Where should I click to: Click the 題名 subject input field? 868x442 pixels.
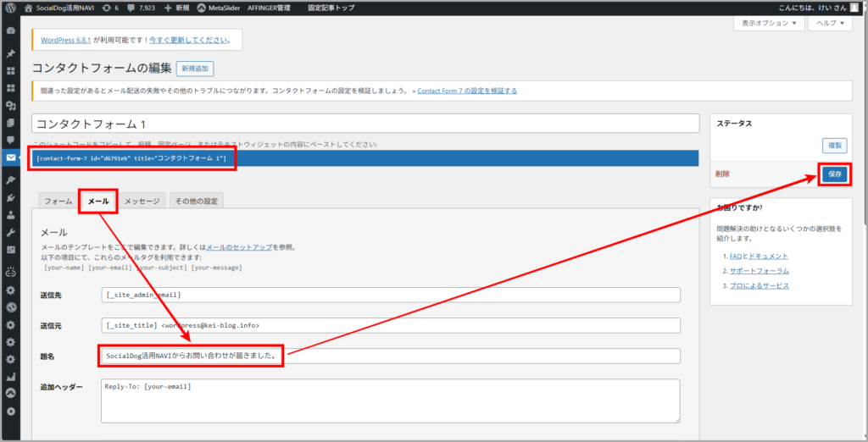click(390, 356)
